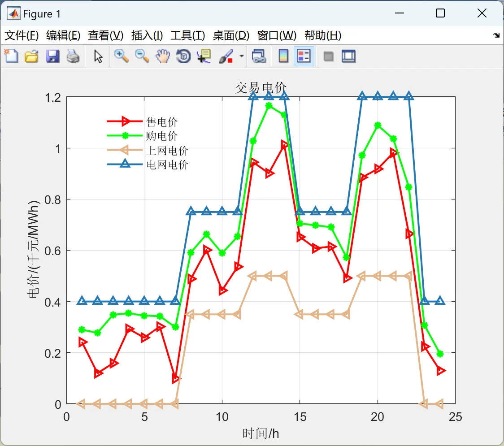Click the legend entry 电网电价

[167, 165]
